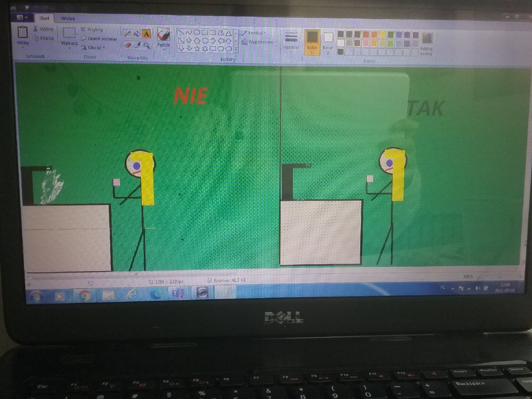This screenshot has height=399, width=532.
Task: Select the Oval shape
Action: [197, 33]
